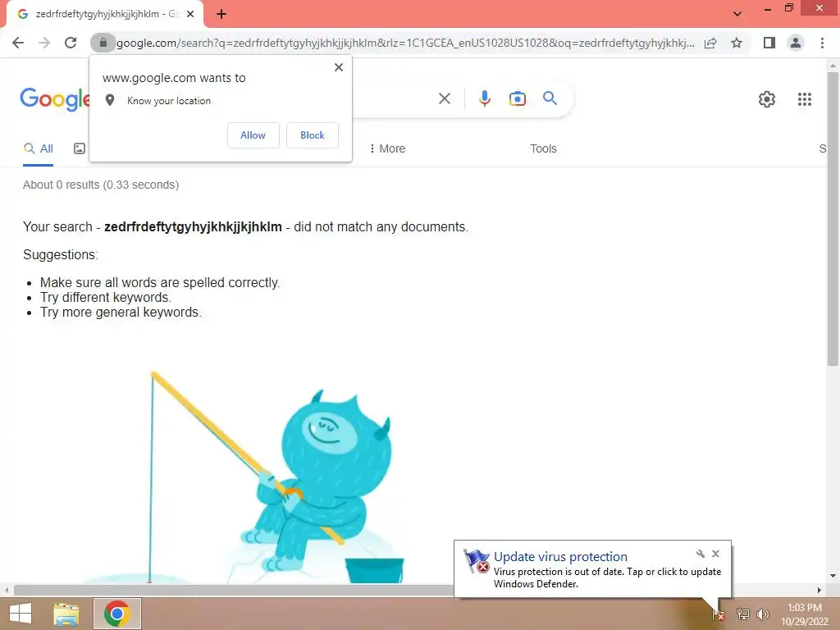Expand the tab search chevron

[x=737, y=14]
